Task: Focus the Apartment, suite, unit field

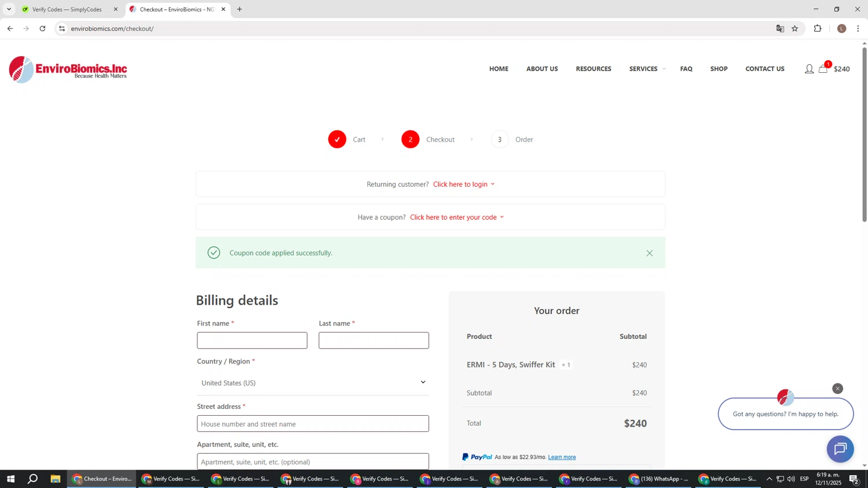Action: (x=313, y=462)
